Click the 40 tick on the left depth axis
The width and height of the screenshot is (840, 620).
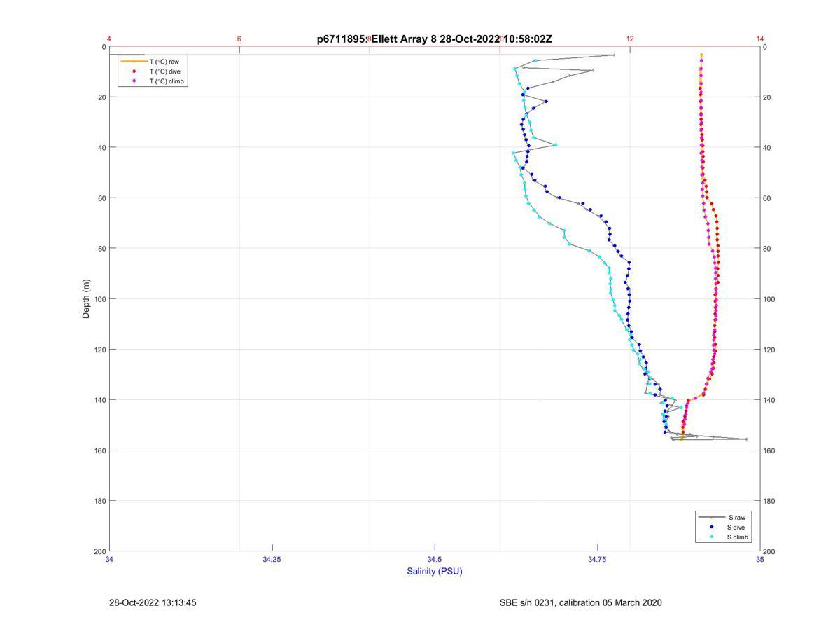point(101,148)
